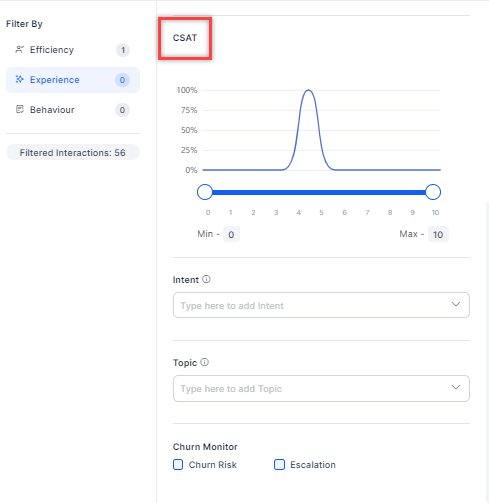489x503 pixels.
Task: Open the Efficiency filter category
Action: [73, 50]
